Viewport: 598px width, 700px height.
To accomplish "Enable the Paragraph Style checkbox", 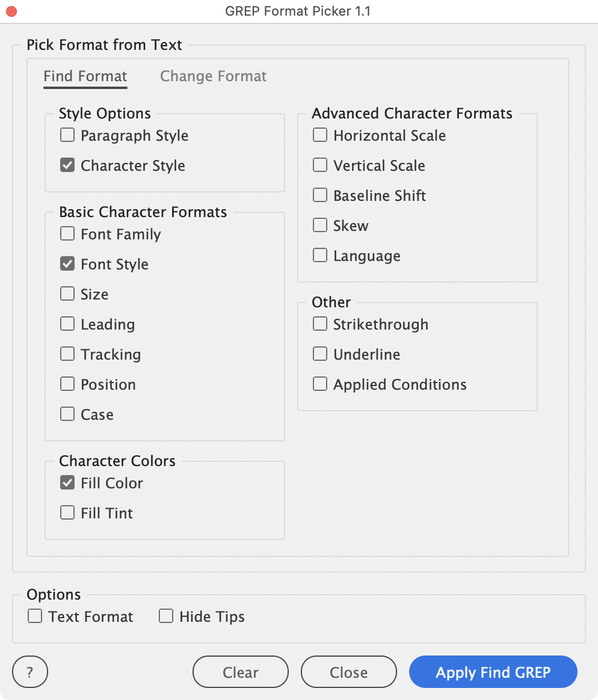I will [67, 135].
